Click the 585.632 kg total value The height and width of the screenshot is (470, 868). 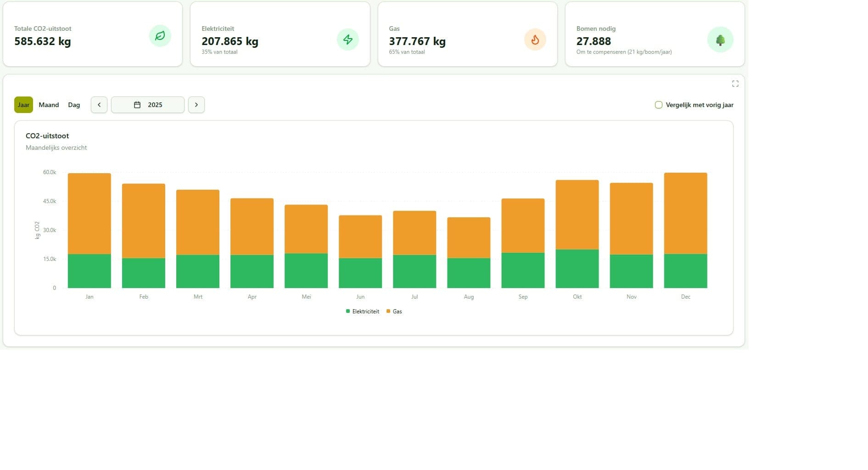point(43,41)
